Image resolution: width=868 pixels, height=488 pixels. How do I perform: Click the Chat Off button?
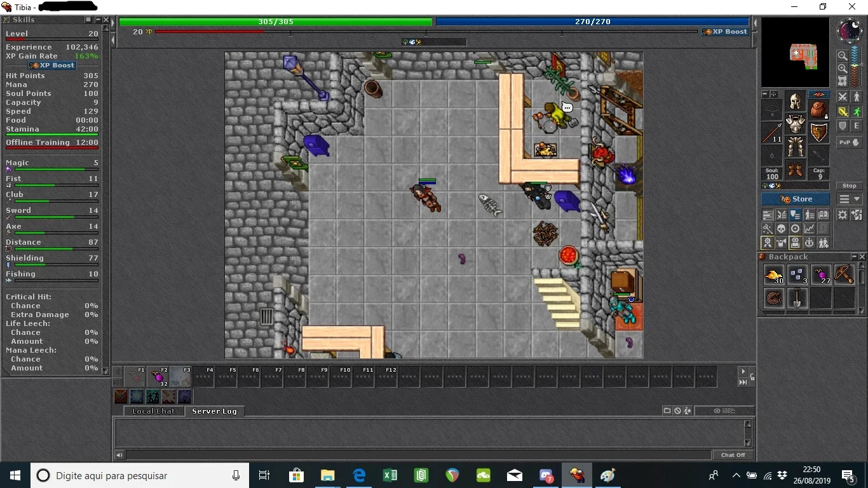click(x=733, y=455)
